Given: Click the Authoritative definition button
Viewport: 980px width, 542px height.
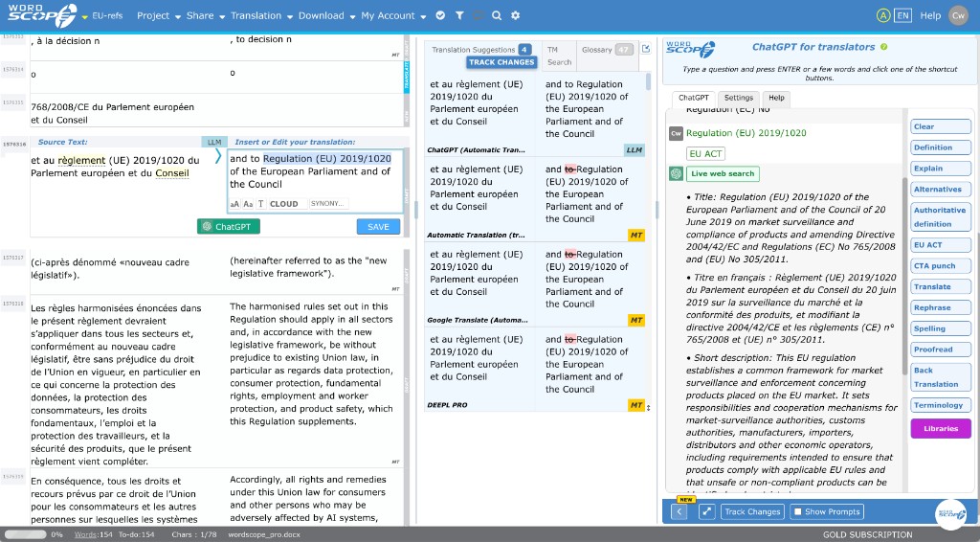Looking at the screenshot, I should click(941, 217).
